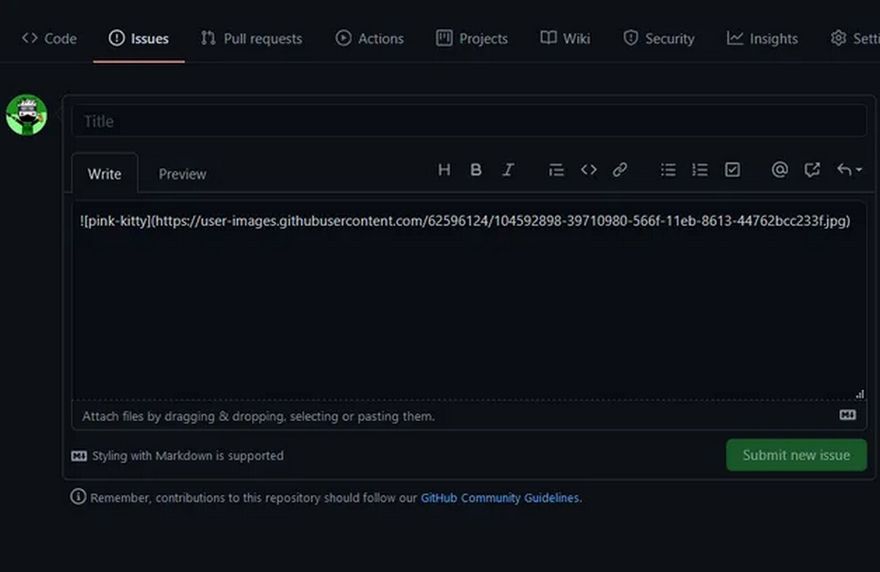Viewport: 880px width, 572px height.
Task: Mention a user with the @ icon
Action: tap(780, 170)
